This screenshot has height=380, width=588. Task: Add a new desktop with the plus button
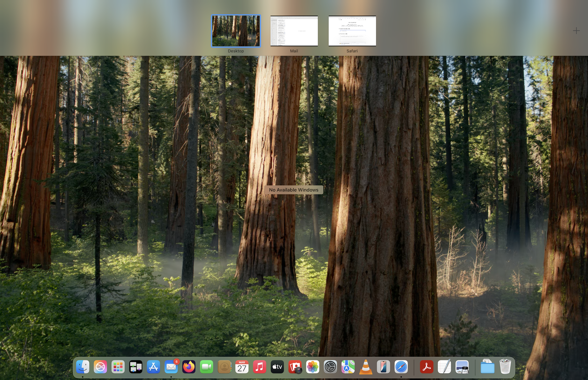pyautogui.click(x=576, y=31)
